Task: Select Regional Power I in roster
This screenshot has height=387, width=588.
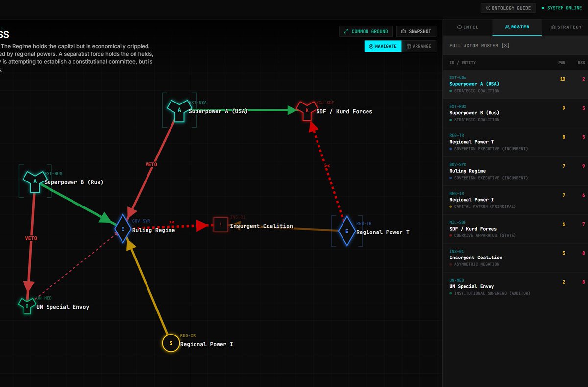Action: (516, 200)
